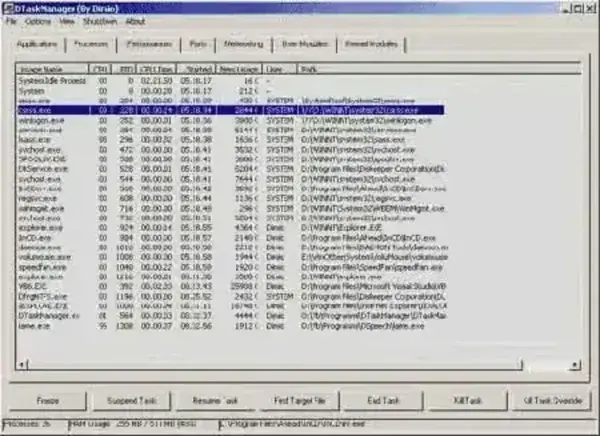Click the Kill Task Override button
Image resolution: width=600 pixels, height=436 pixels.
[552, 401]
